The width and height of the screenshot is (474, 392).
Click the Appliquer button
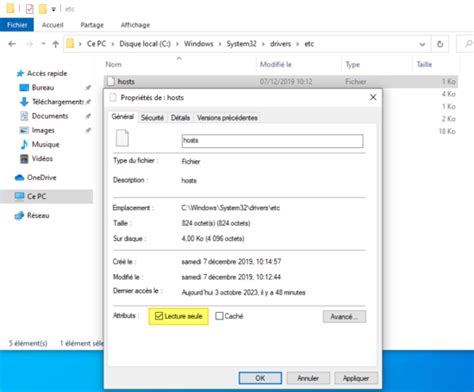pos(356,378)
